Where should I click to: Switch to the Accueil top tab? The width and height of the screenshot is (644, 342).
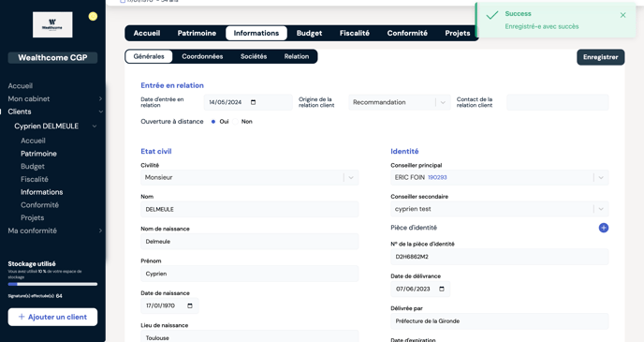click(147, 34)
